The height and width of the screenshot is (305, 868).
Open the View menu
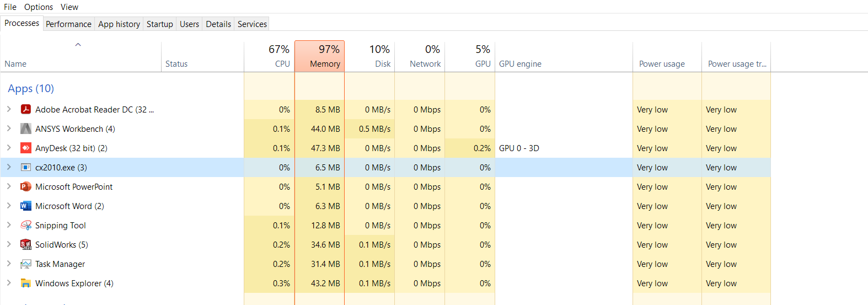pyautogui.click(x=69, y=7)
